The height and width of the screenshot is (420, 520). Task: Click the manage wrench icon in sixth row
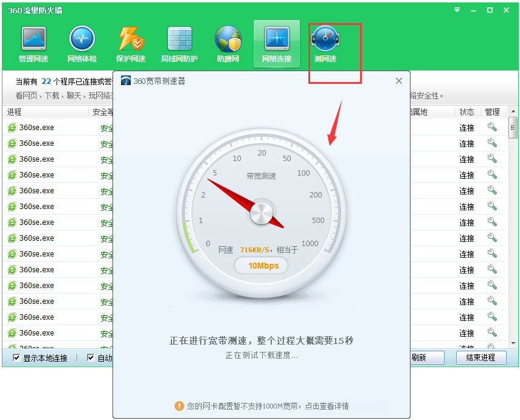pyautogui.click(x=492, y=206)
